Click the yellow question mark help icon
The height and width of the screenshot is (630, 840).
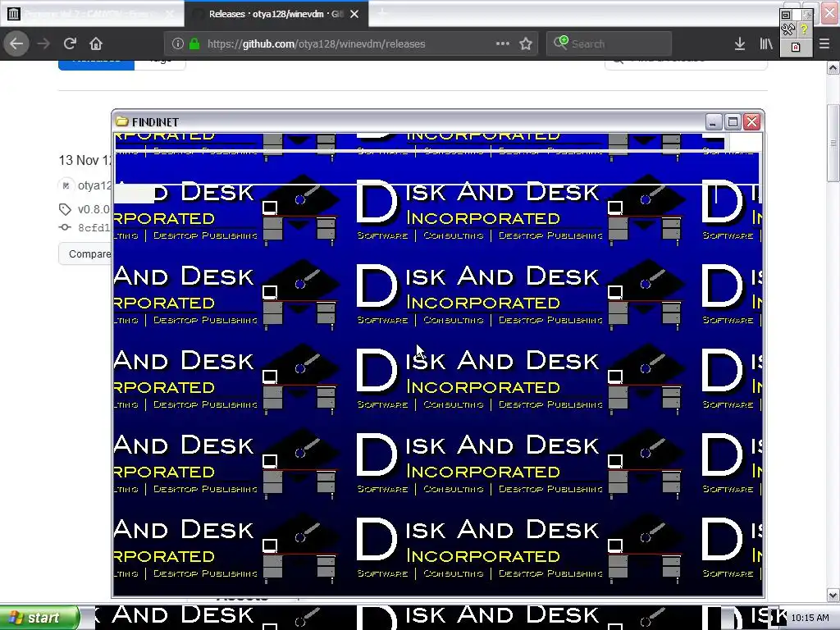coord(804,30)
